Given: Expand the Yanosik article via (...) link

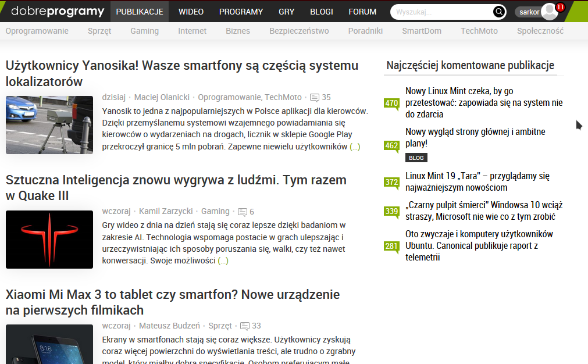Looking at the screenshot, I should pyautogui.click(x=354, y=147).
